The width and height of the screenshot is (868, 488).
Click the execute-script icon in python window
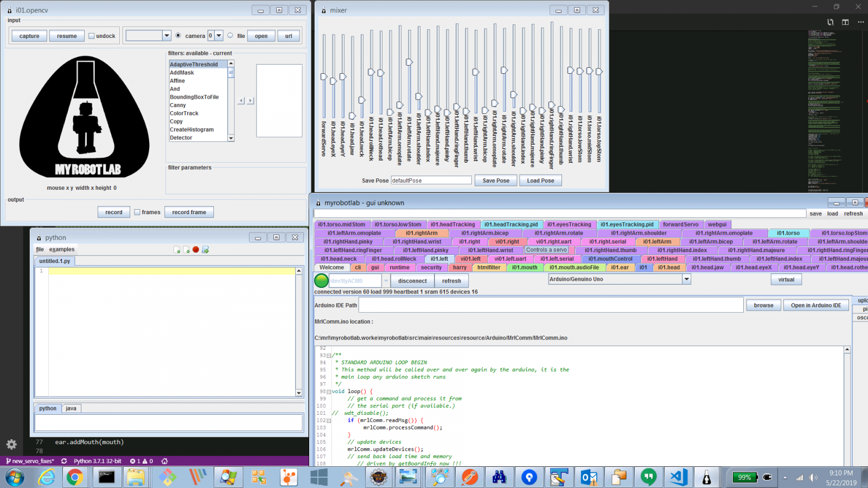[205, 250]
